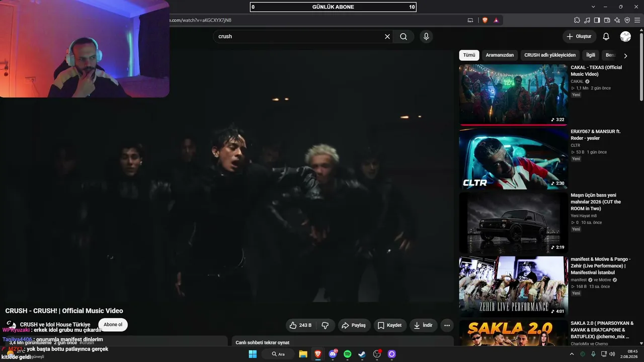Open the purple circle app on the taskbar
The width and height of the screenshot is (644, 362).
point(392,354)
